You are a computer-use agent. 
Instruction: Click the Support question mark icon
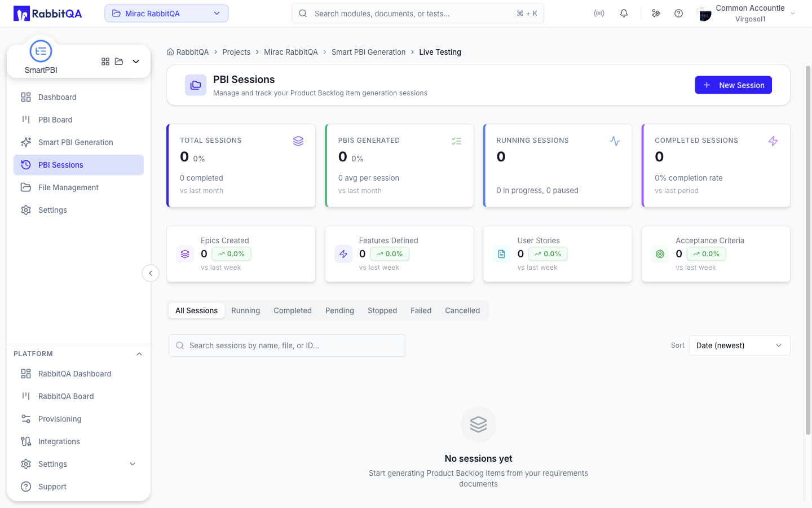click(x=26, y=487)
